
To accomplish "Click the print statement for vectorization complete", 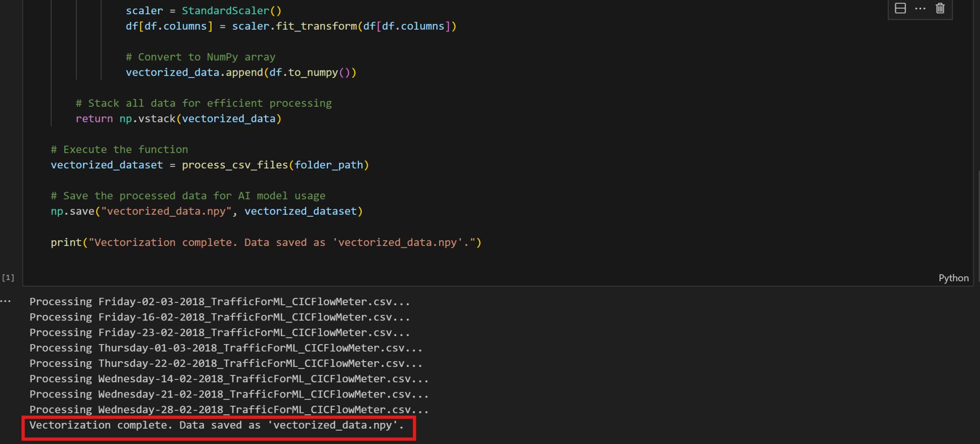I will click(x=266, y=242).
